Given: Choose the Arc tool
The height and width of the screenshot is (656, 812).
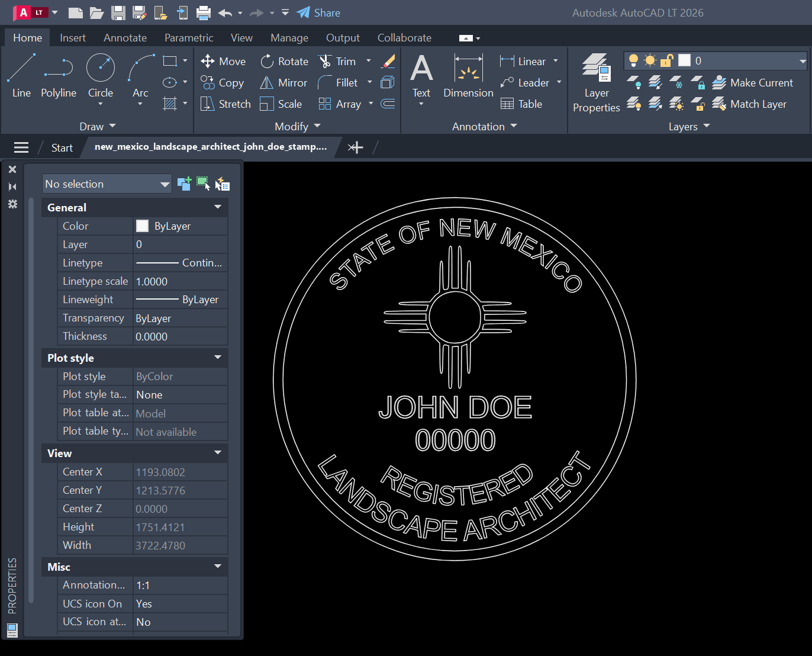Looking at the screenshot, I should click(140, 76).
